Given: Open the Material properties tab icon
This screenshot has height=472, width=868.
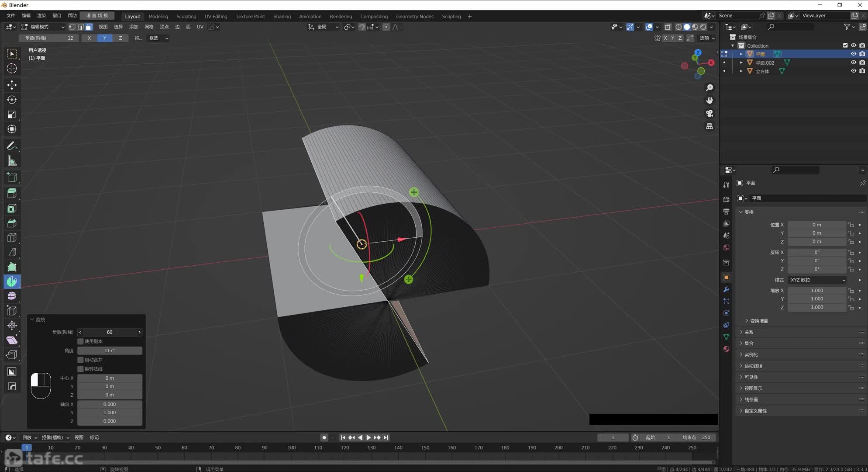Looking at the screenshot, I should [x=726, y=349].
